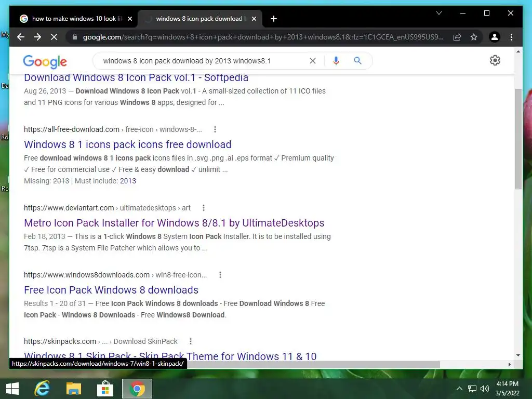Open File Explorer from taskbar
Viewport: 532px width, 399px height.
[x=73, y=389]
